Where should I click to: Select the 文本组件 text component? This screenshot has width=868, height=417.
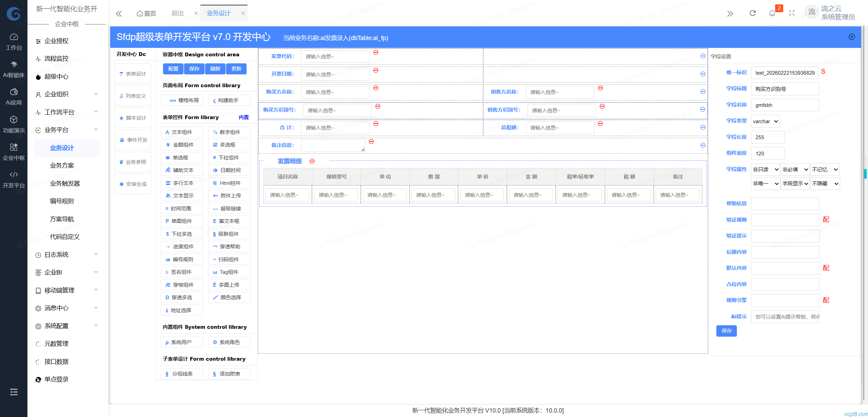pyautogui.click(x=181, y=132)
